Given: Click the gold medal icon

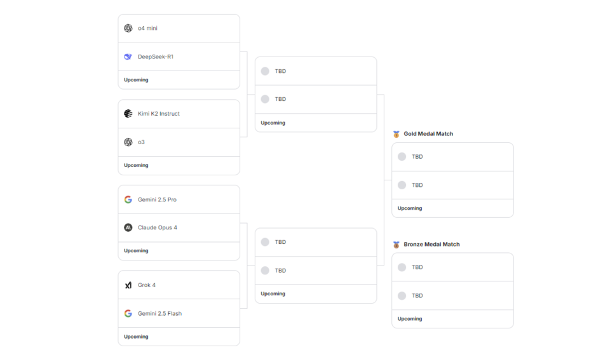Looking at the screenshot, I should click(396, 134).
